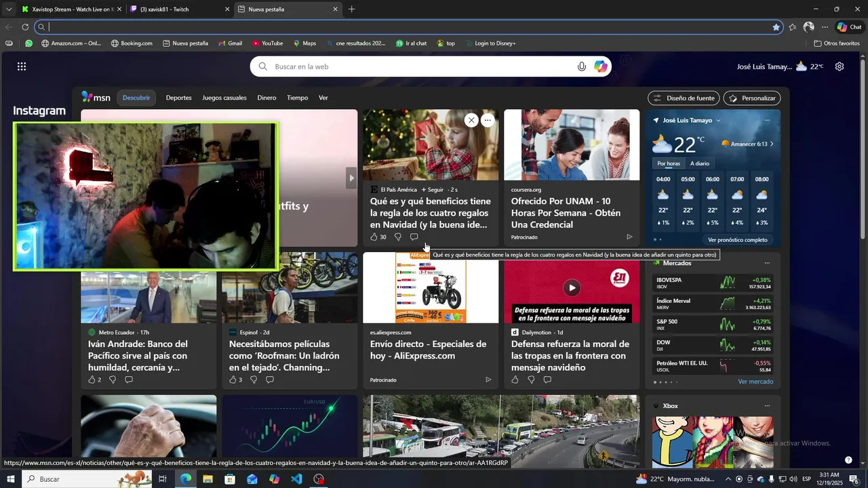
Task: Open Copilot from the search box icon
Action: tap(600, 66)
